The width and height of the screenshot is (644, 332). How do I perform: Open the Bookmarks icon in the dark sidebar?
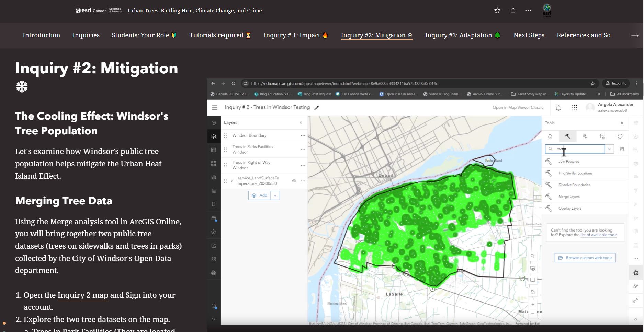214,204
